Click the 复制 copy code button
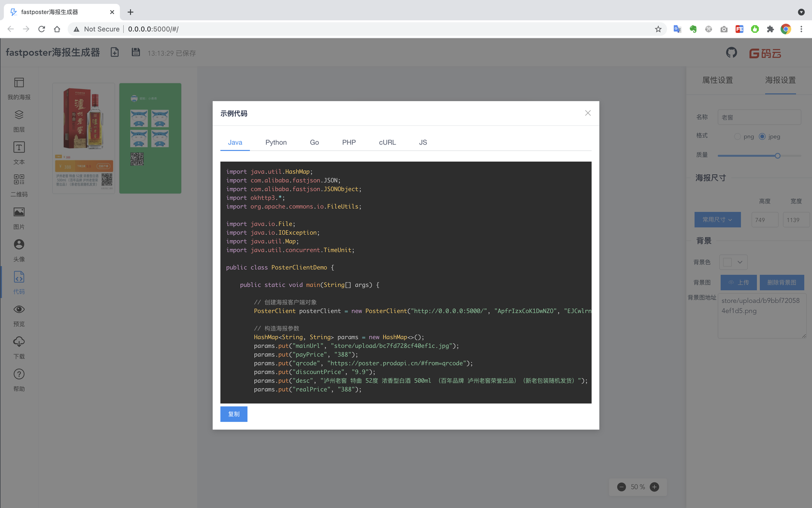The width and height of the screenshot is (812, 508). 233,414
